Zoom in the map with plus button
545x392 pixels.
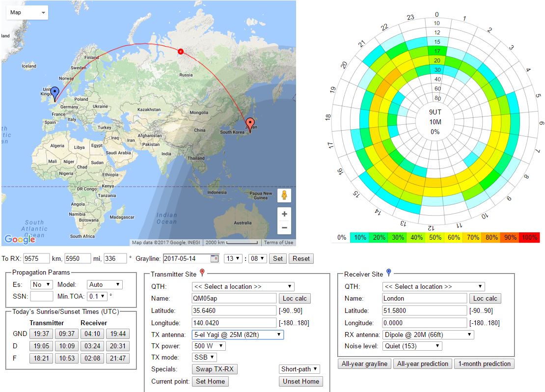click(284, 214)
